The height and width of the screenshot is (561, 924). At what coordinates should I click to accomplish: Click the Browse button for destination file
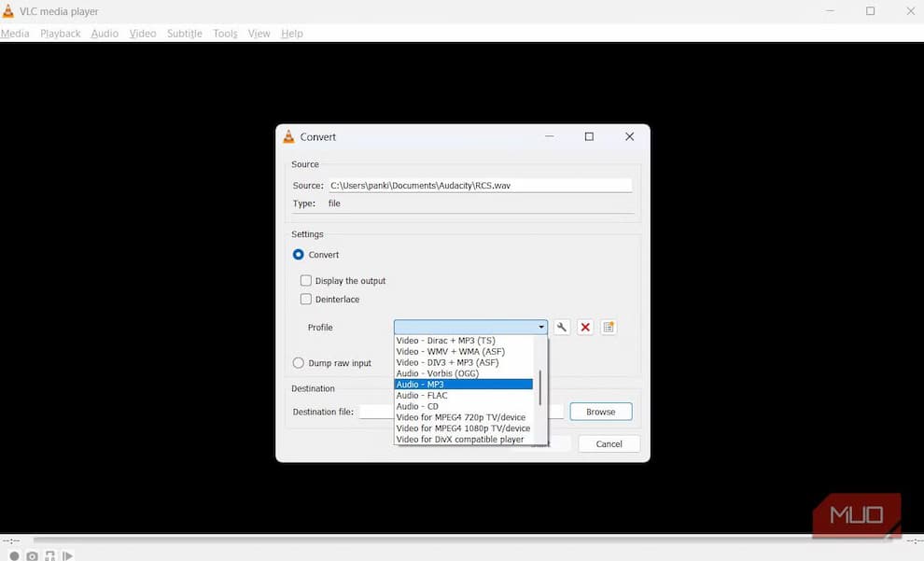coord(601,412)
